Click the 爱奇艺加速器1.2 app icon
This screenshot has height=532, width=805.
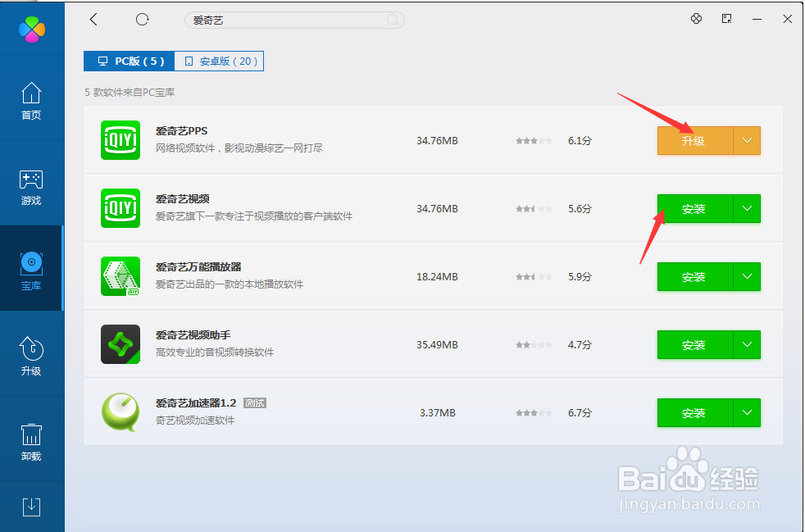pos(121,412)
